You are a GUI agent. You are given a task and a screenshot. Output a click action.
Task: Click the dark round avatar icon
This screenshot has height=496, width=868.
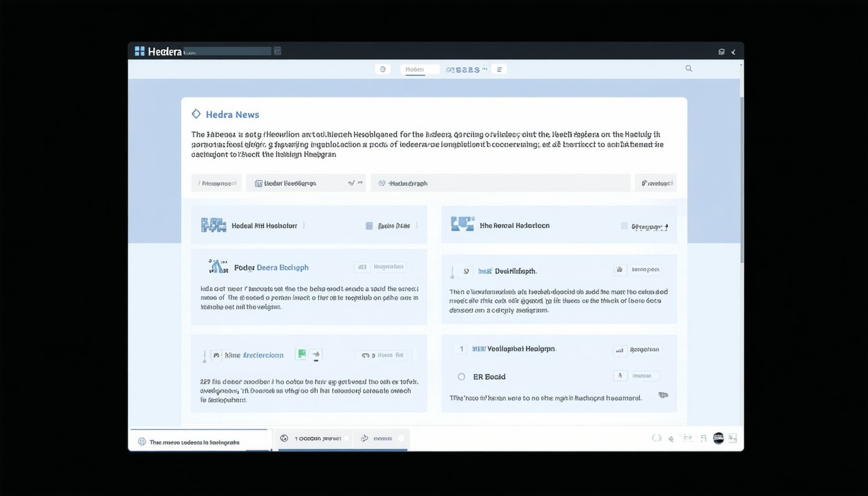718,439
